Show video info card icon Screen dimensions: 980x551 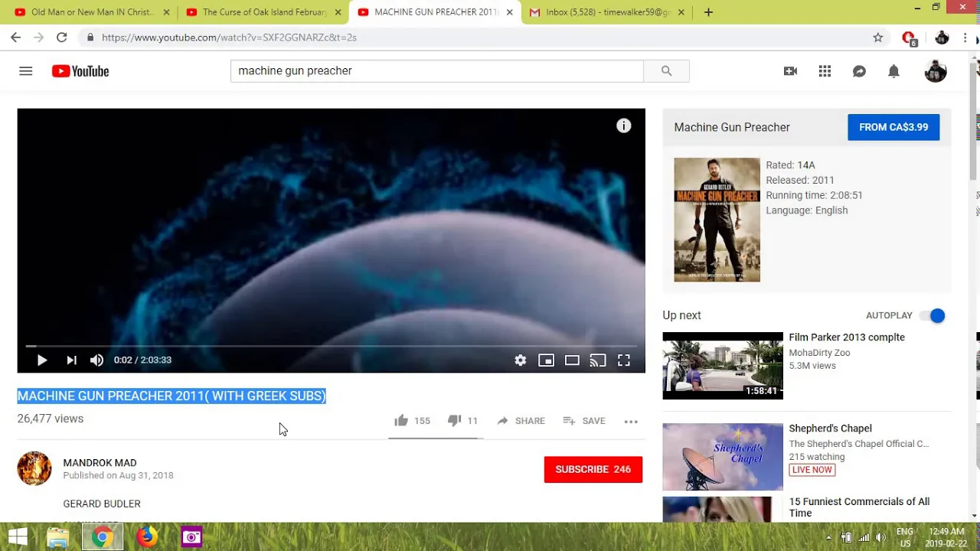[623, 126]
